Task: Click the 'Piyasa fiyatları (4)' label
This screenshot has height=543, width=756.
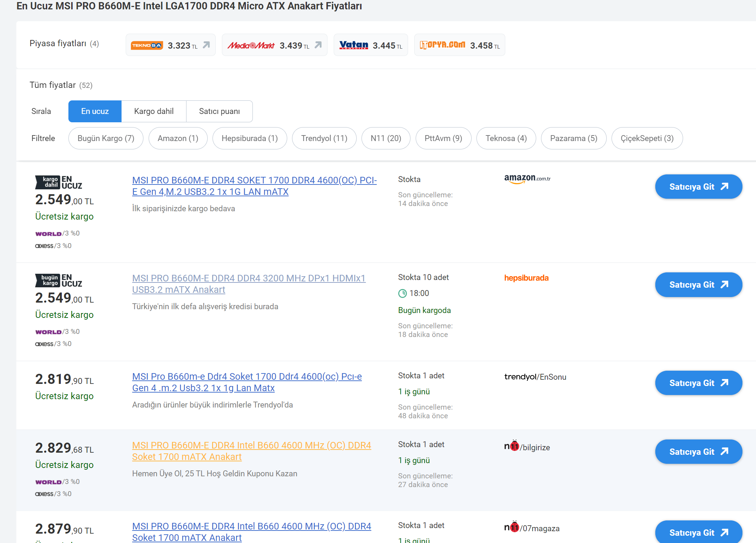Action: [64, 43]
